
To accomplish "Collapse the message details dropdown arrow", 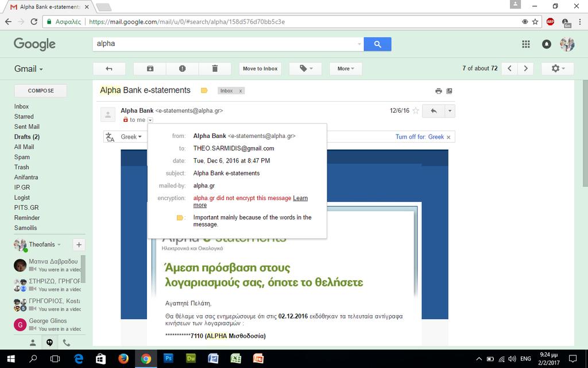I will 150,120.
